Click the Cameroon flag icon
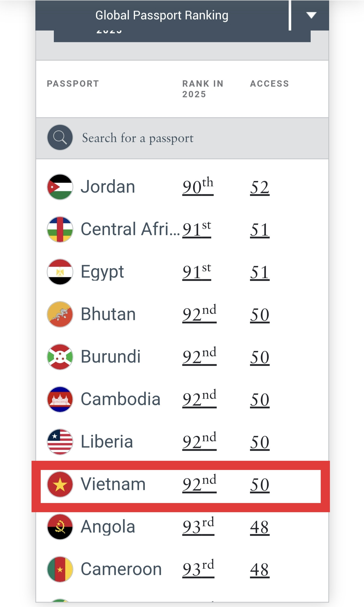The image size is (364, 607). point(60,569)
